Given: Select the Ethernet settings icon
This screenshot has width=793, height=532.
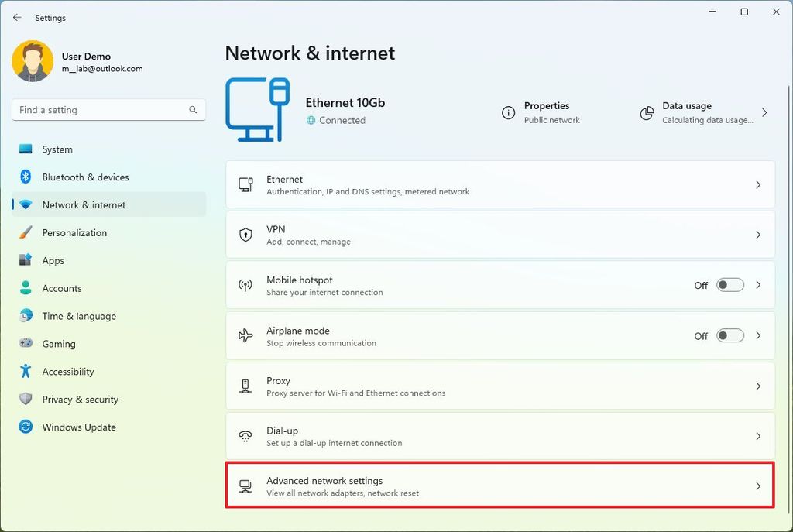Looking at the screenshot, I should point(246,184).
